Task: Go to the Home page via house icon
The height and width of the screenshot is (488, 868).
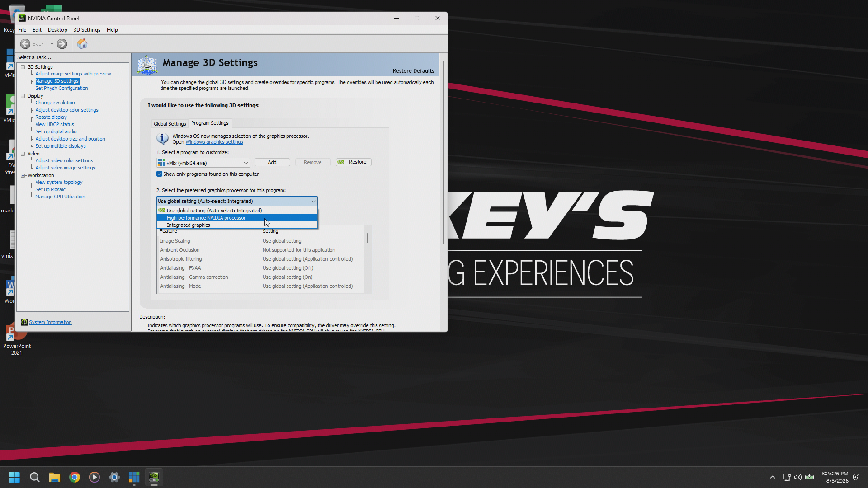Action: (x=82, y=44)
